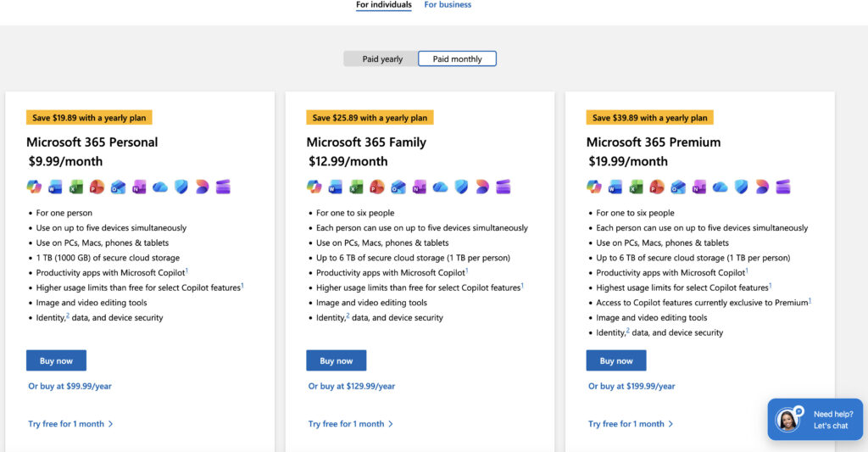Click the OneNote icon in the Family plan

pos(419,187)
